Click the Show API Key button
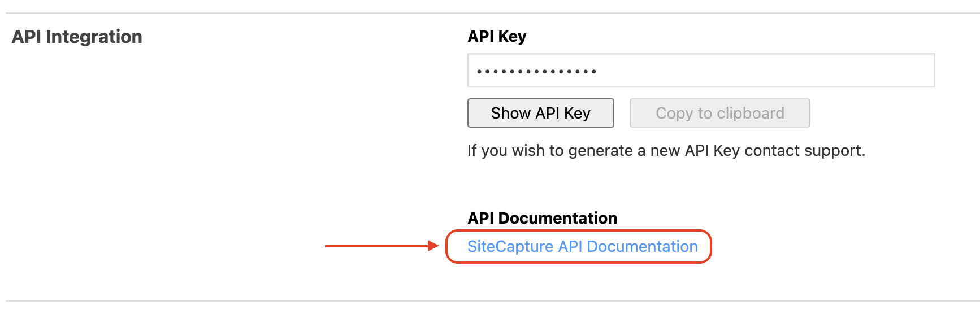The height and width of the screenshot is (314, 980). 540,113
